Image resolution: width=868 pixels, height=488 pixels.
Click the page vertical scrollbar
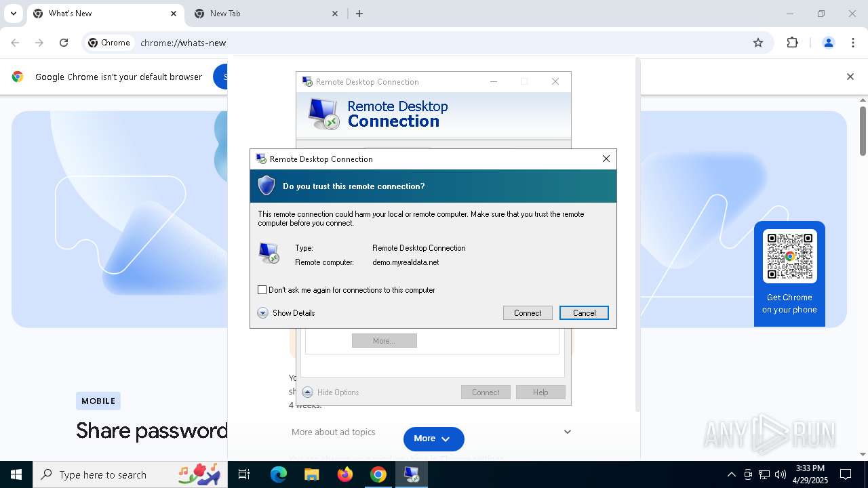[x=863, y=131]
